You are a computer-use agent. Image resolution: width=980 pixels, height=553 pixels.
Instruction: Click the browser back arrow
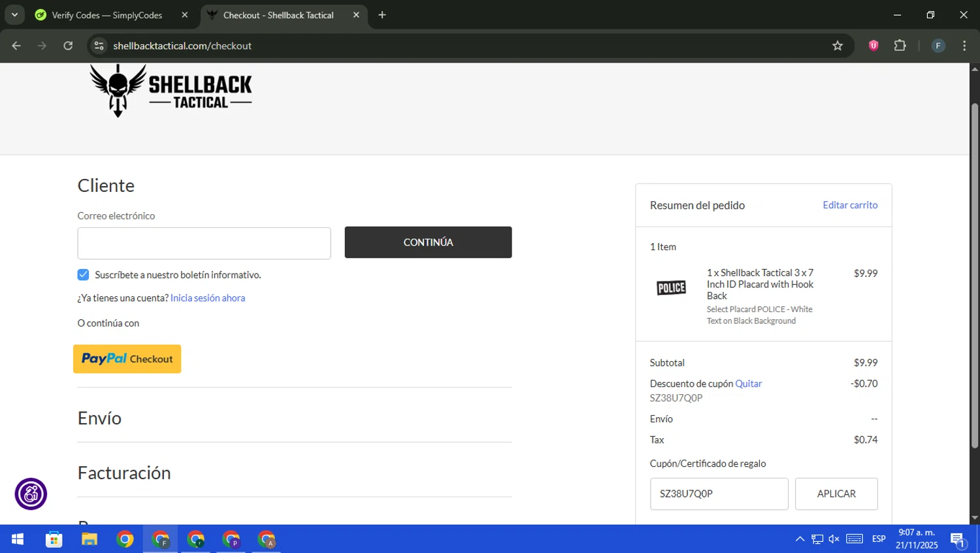pyautogui.click(x=16, y=46)
